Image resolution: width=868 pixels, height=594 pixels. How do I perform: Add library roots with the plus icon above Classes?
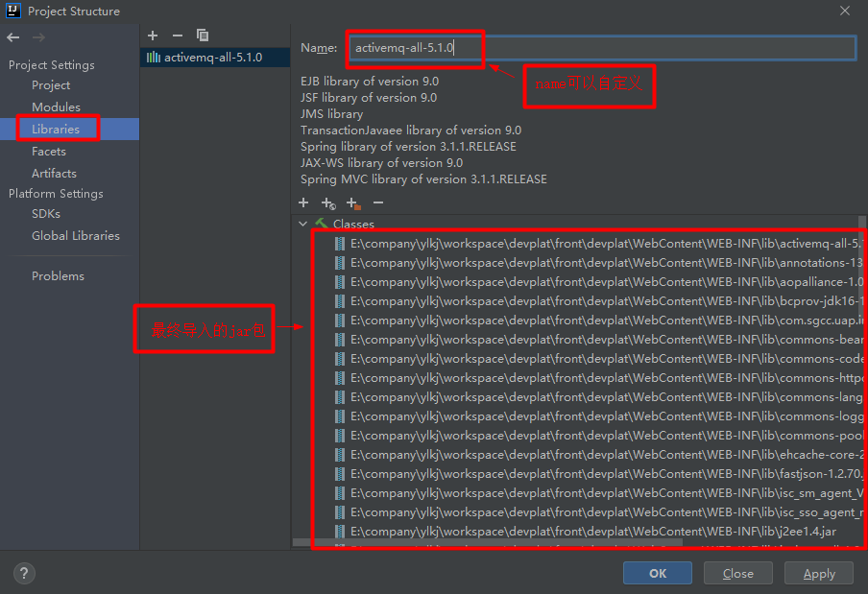click(x=303, y=203)
